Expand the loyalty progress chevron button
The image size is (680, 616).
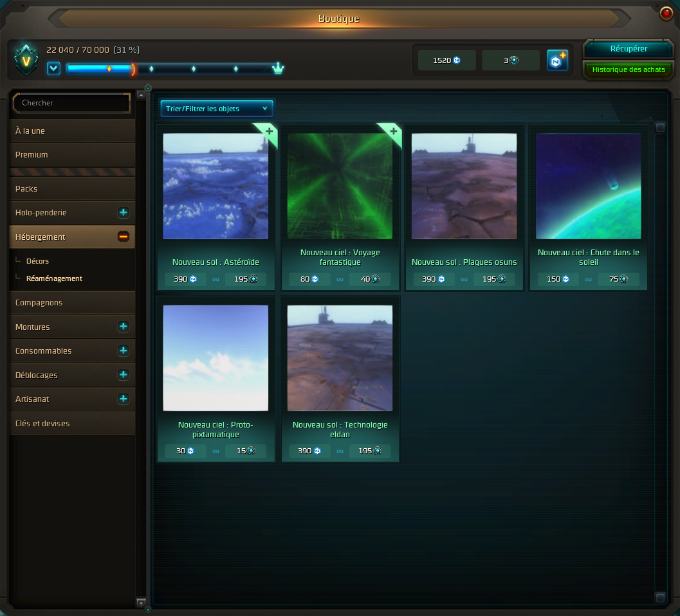[53, 69]
